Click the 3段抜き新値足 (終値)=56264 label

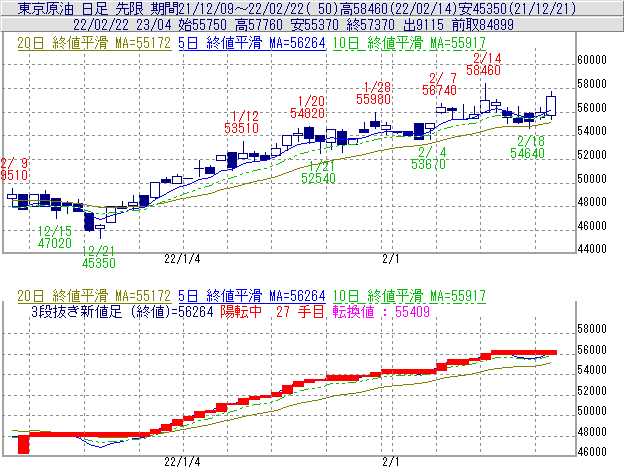tap(123, 311)
